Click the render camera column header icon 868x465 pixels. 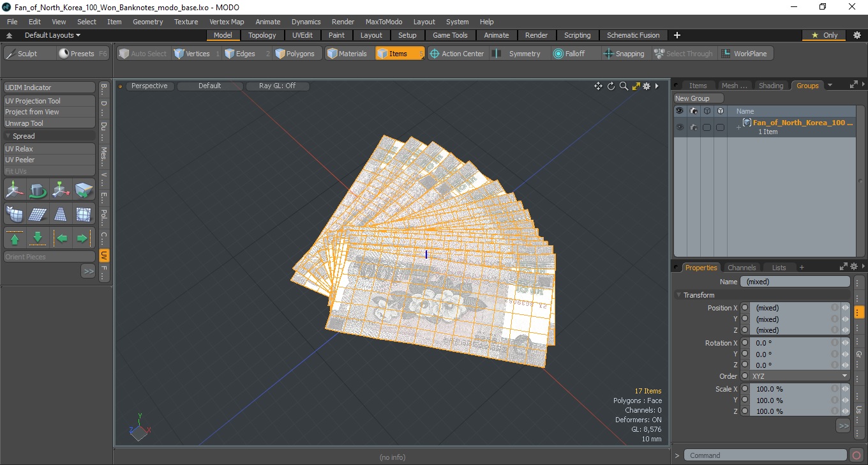693,111
